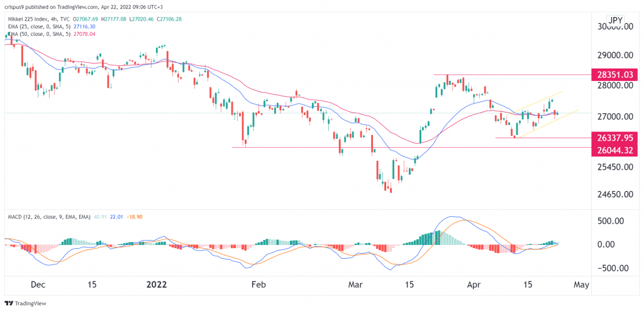Click the May date label on time axis
This screenshot has height=311, width=644.
582,285
